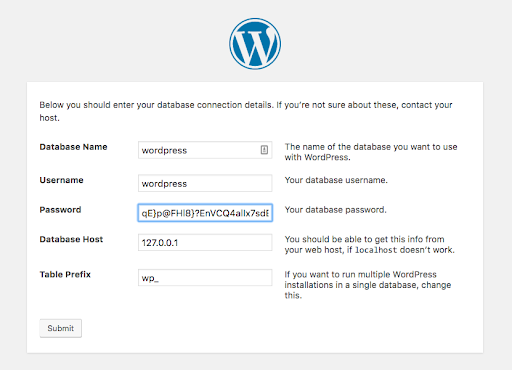This screenshot has width=512, height=370.
Task: Click the Database Host label
Action: point(71,239)
